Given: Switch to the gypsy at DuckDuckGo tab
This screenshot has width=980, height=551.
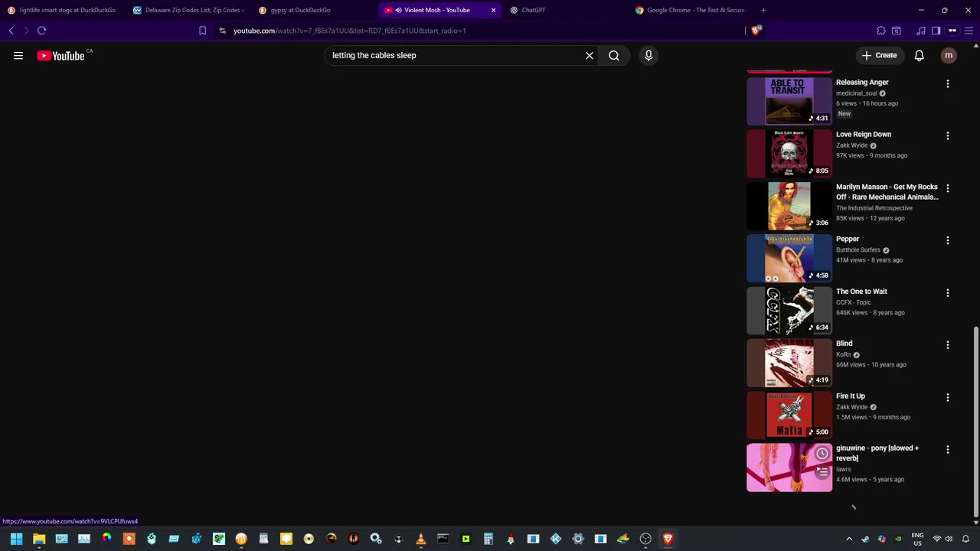Looking at the screenshot, I should (313, 10).
